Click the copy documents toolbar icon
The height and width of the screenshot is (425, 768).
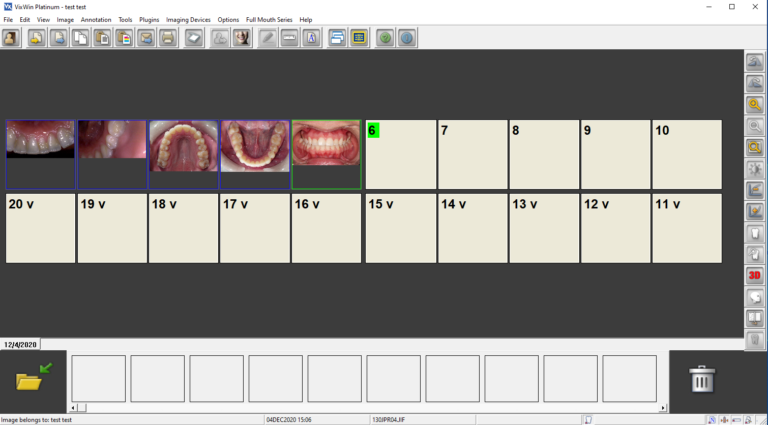pos(81,38)
